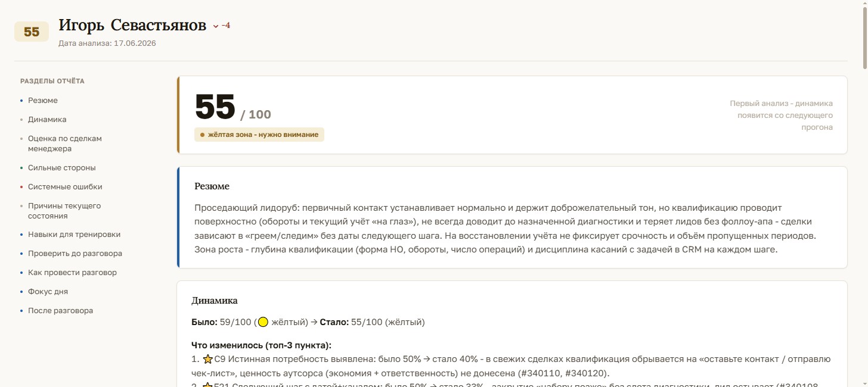Jump to Динамика in the sidebar
Screen dimensions: 868x387
pos(47,120)
